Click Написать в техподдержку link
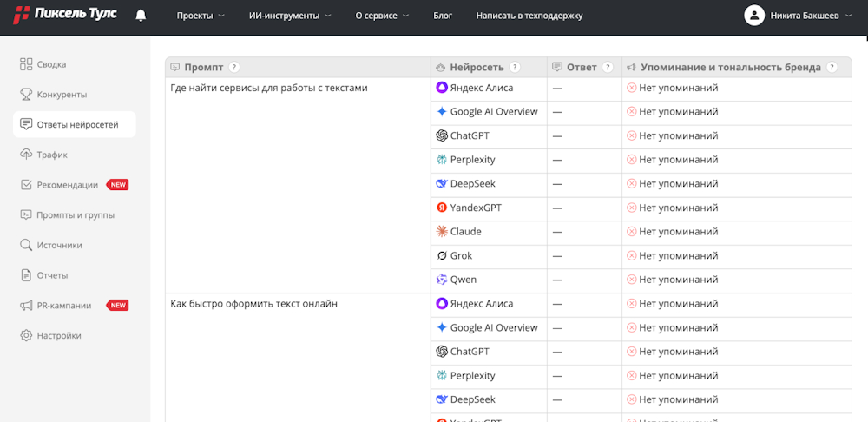Viewport: 868px width, 422px height. tap(529, 16)
